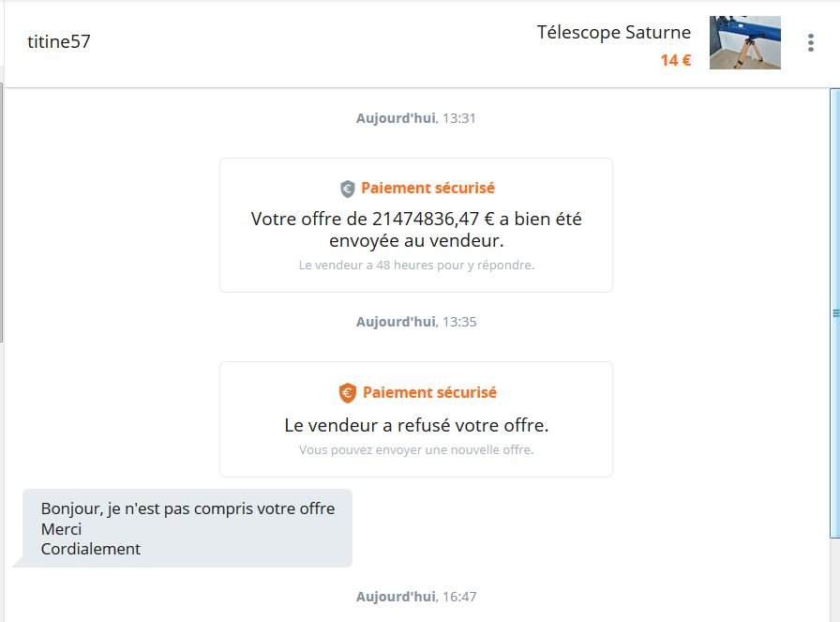The image size is (840, 622).
Task: Open titine57's user profile
Action: pos(59,41)
